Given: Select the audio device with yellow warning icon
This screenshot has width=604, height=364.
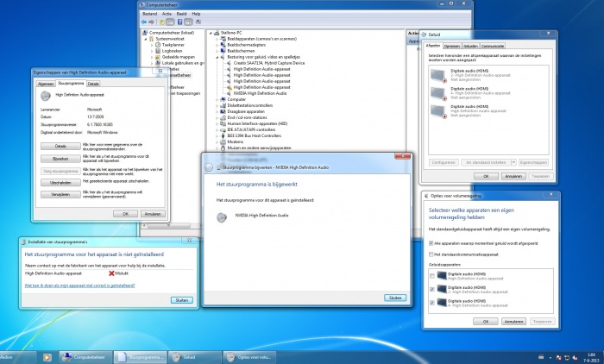Looking at the screenshot, I should coord(259,87).
